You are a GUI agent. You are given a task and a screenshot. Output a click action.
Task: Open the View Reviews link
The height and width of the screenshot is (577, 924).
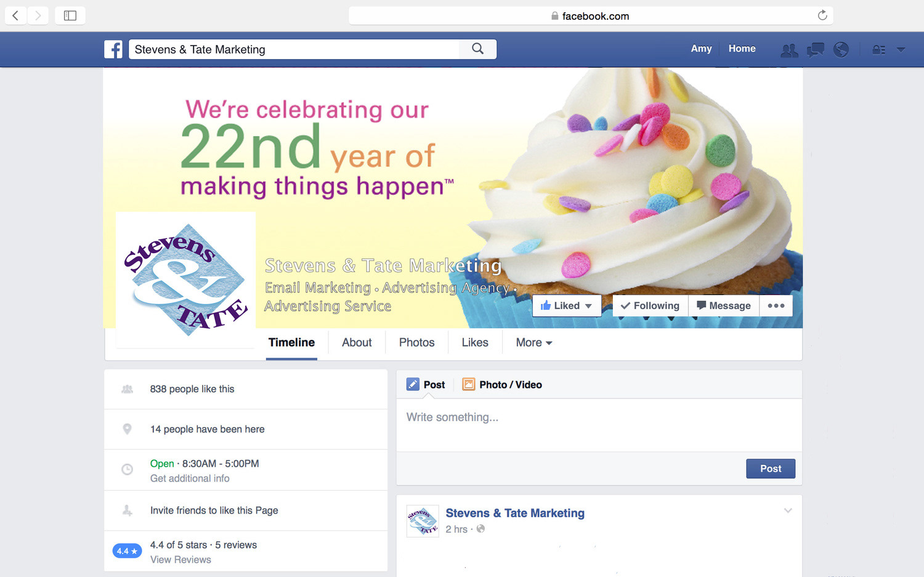[x=180, y=559]
